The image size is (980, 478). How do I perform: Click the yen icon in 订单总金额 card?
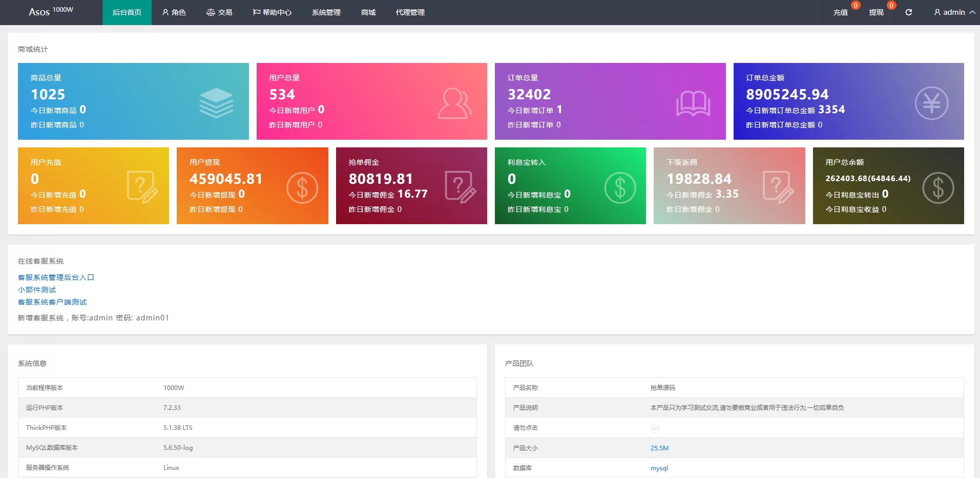931,103
